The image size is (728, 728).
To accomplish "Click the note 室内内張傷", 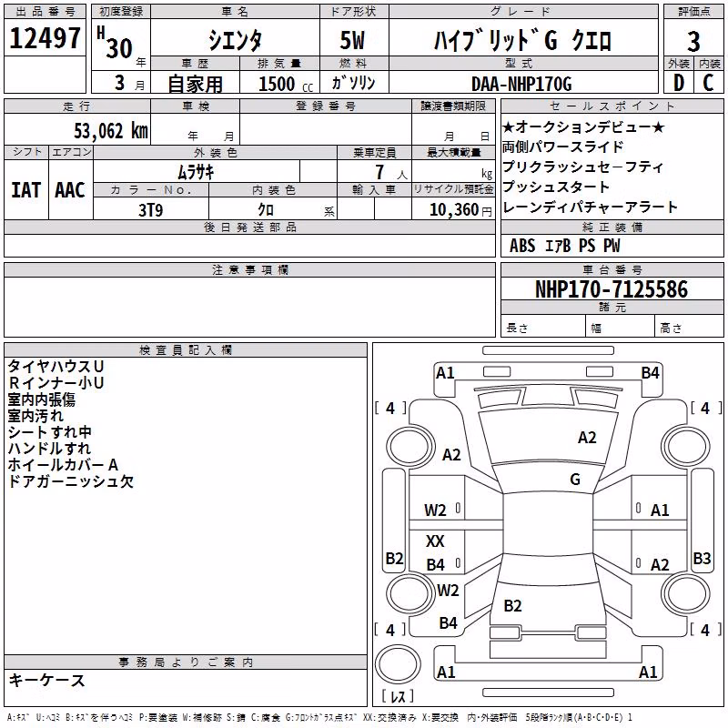I will pyautogui.click(x=41, y=399).
